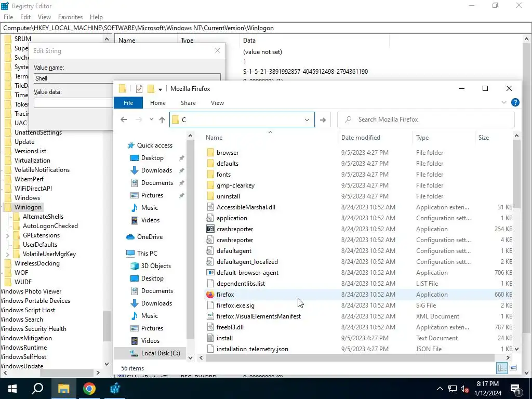Open the address bar history dropdown
532x399 pixels.
307,120
